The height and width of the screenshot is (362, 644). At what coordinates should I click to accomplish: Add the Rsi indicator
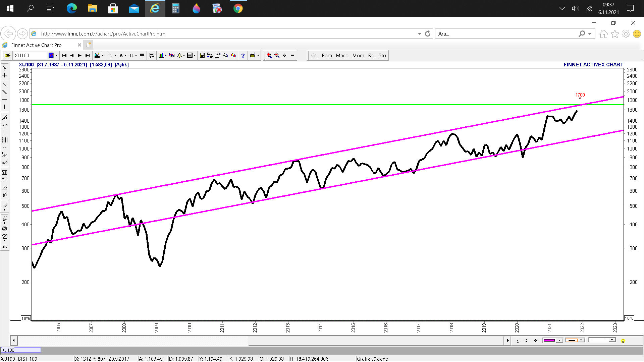[x=371, y=56]
